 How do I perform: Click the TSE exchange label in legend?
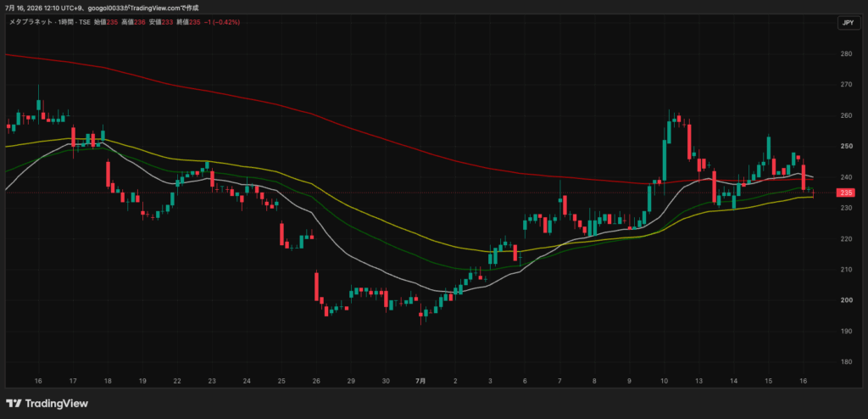click(86, 22)
